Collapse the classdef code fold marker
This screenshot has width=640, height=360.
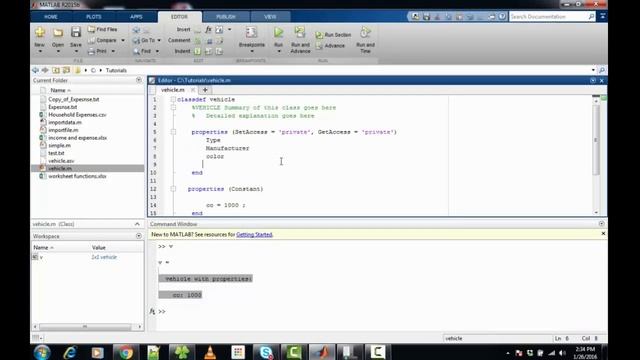coord(173,100)
